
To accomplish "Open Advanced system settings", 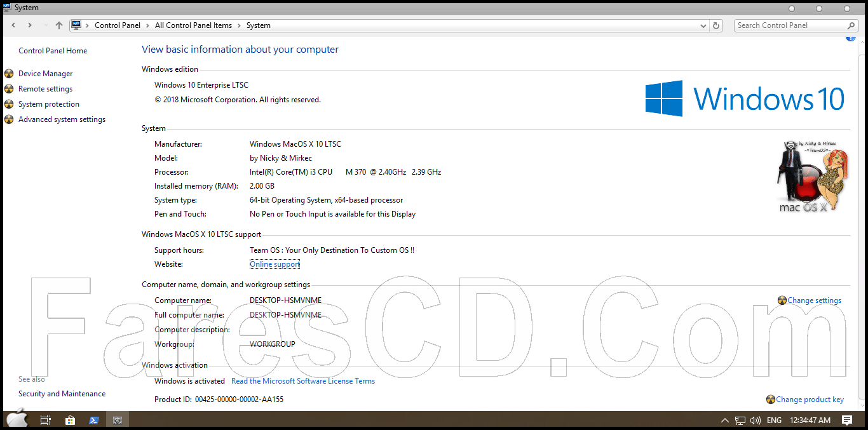I will point(62,119).
